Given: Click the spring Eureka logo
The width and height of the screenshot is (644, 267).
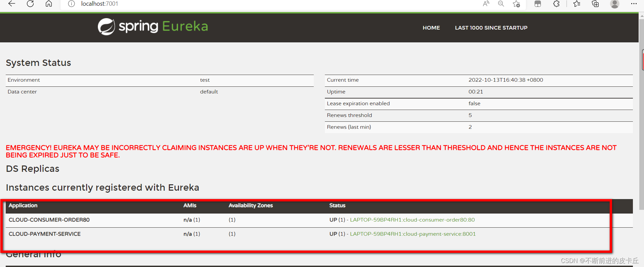Looking at the screenshot, I should [153, 27].
